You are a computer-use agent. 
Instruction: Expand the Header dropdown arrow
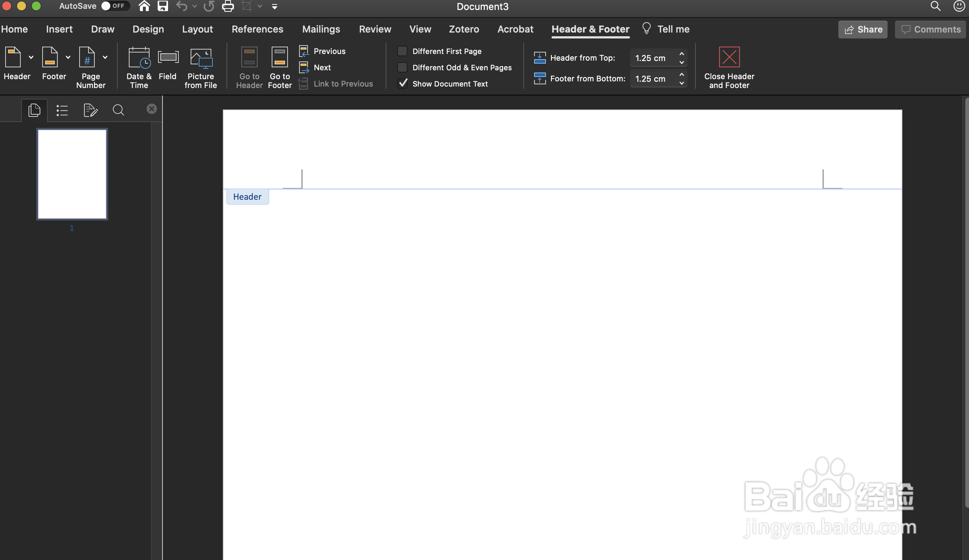31,58
